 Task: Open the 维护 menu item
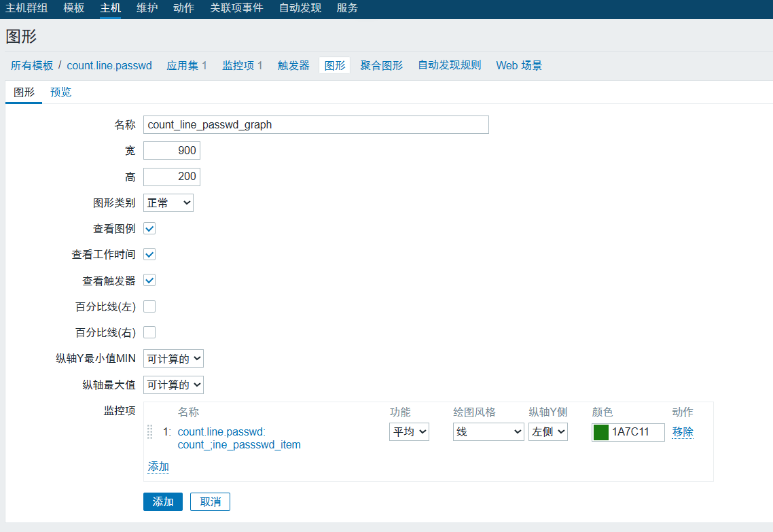[147, 8]
